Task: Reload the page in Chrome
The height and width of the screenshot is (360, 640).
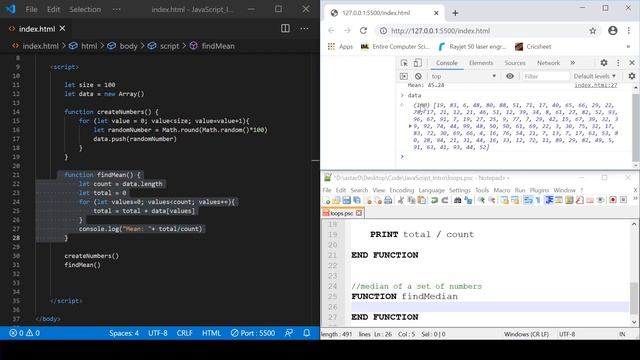Action: [x=363, y=31]
